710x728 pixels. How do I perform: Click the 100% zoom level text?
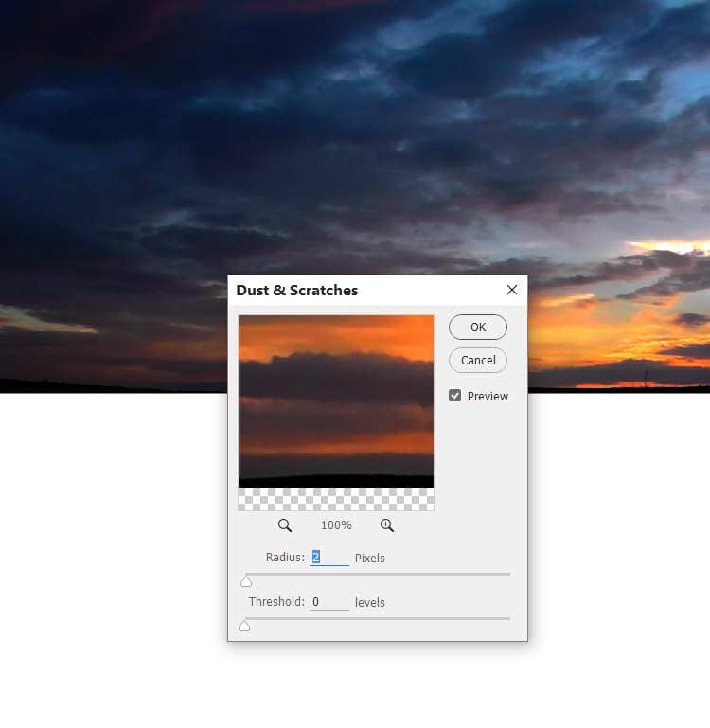tap(336, 525)
